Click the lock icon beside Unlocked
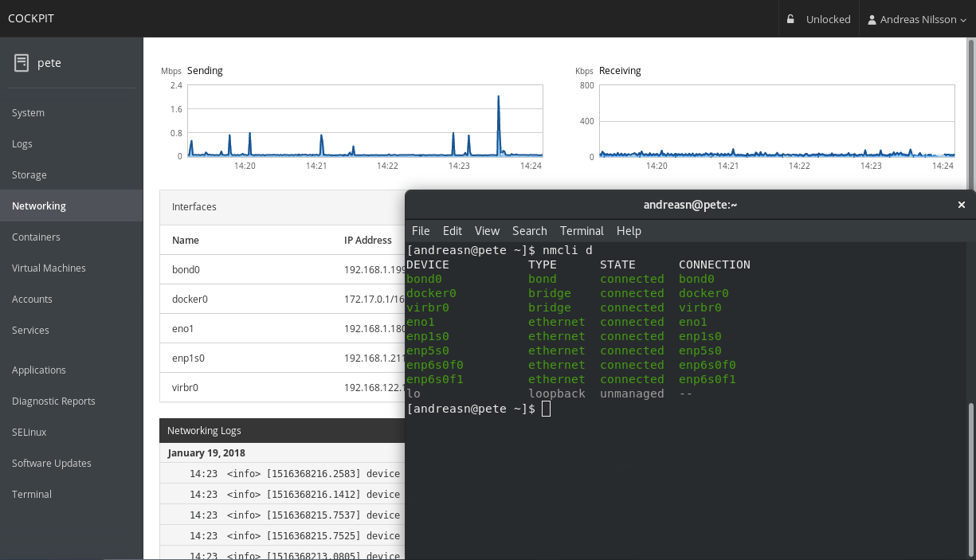Screen dimensions: 976x560 [790, 19]
